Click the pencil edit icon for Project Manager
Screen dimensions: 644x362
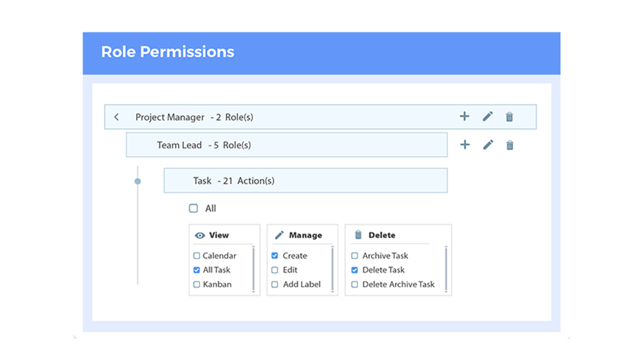point(488,117)
